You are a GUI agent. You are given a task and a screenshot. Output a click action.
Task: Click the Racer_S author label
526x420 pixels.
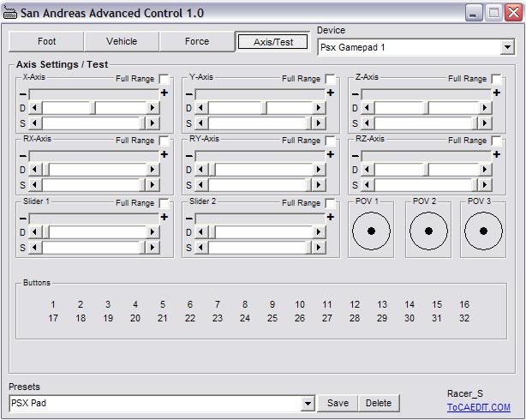coord(465,393)
